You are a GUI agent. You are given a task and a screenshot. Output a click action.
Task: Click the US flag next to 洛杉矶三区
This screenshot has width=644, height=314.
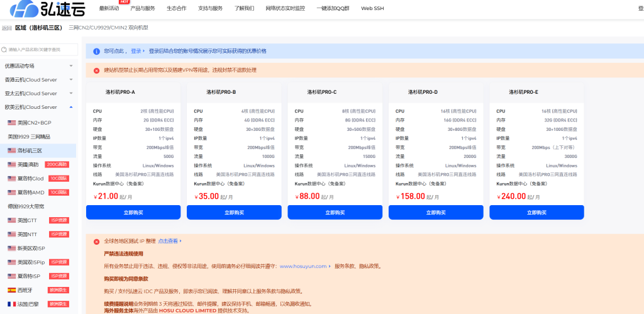coord(11,150)
